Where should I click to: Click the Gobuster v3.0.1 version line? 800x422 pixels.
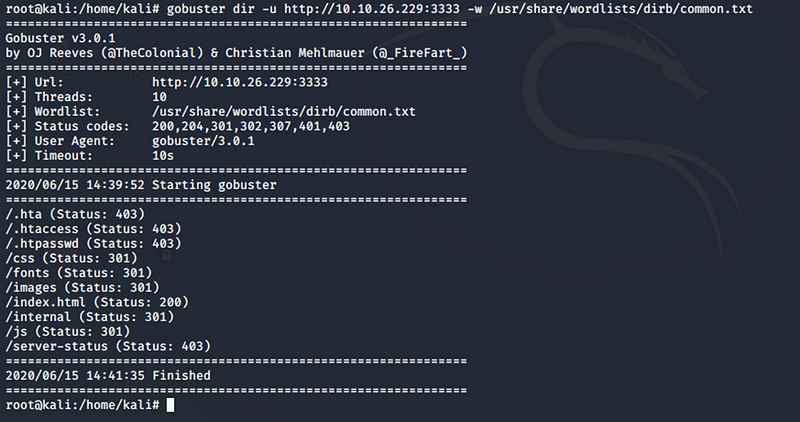tap(60, 38)
